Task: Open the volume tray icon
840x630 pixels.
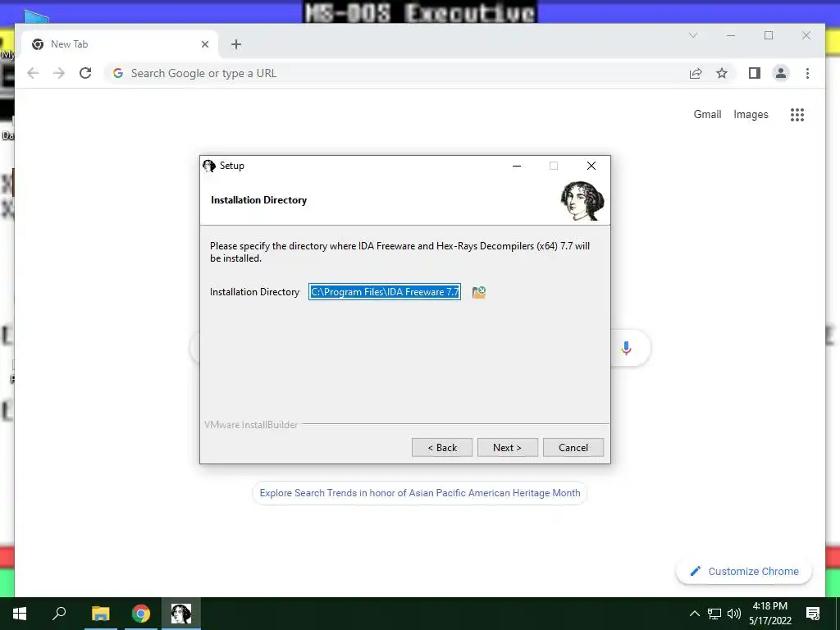Action: click(734, 614)
